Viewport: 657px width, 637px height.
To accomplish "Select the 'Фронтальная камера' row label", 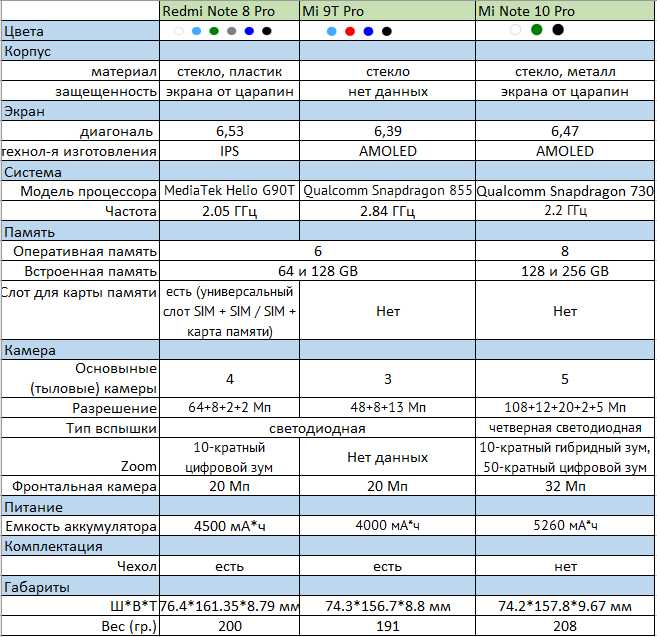I will click(80, 486).
